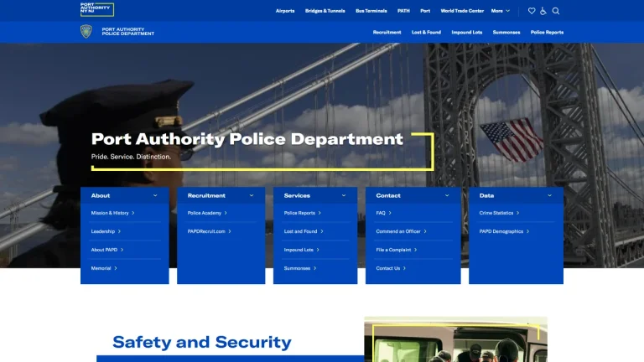Go to Recruitment in police sub-navigation
Viewport: 644px width, 362px height.
click(387, 32)
